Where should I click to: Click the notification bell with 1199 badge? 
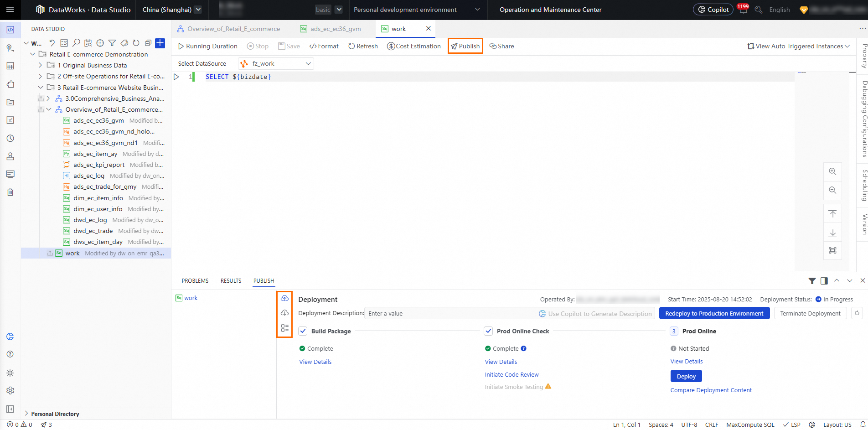tap(743, 9)
